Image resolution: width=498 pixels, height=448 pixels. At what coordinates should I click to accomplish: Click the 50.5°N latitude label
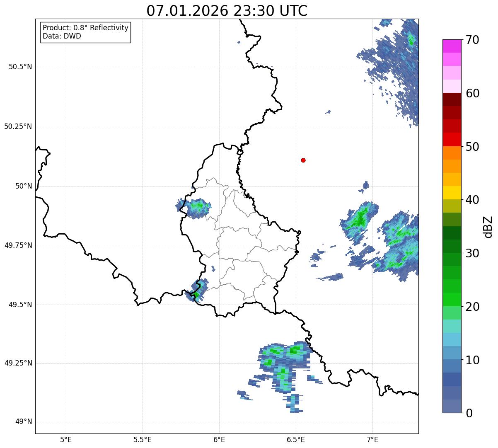tap(20, 67)
